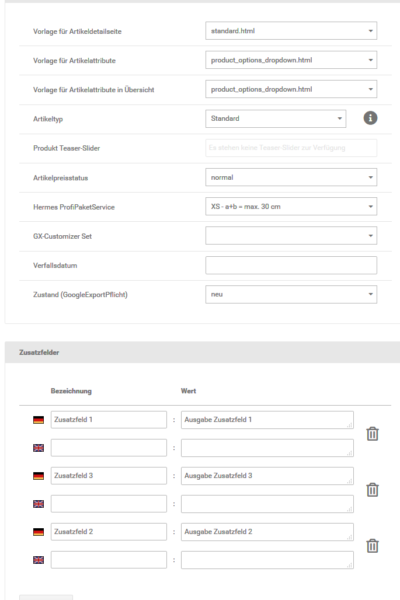Click the UK flag below Zusatzfeld 1
This screenshot has height=600, width=400.
click(38, 448)
